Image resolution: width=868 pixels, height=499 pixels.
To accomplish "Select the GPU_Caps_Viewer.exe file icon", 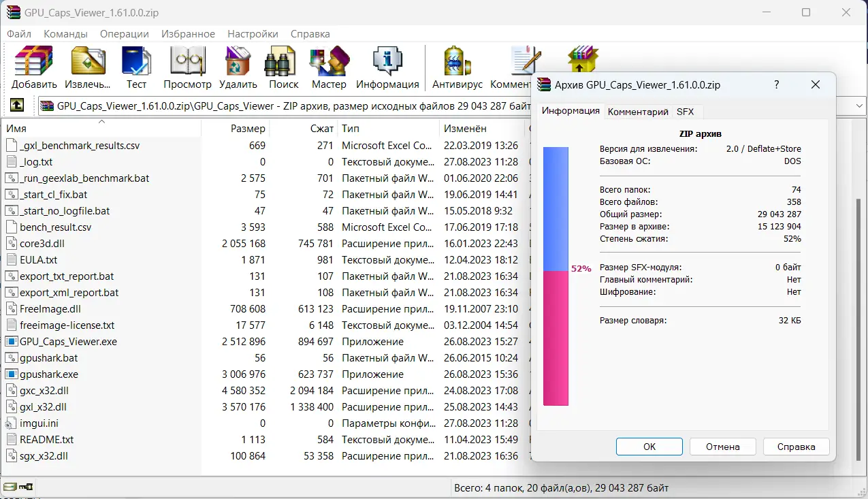I will [x=11, y=341].
